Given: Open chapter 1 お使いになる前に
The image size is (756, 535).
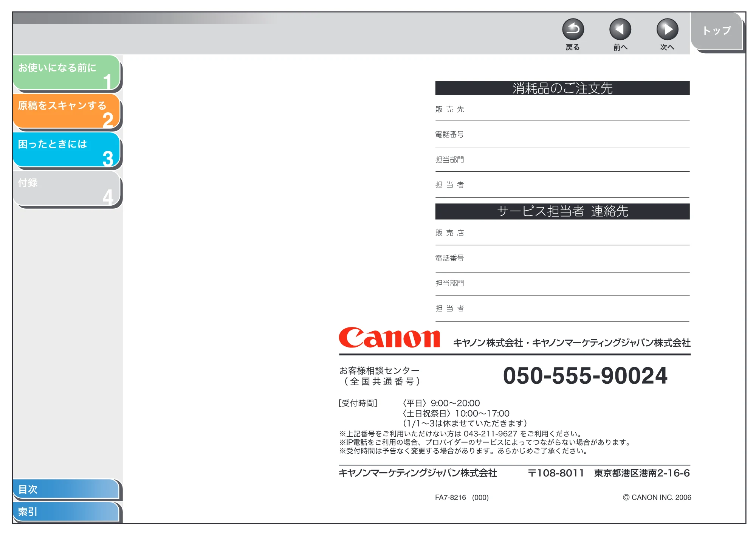Looking at the screenshot, I should [x=67, y=73].
